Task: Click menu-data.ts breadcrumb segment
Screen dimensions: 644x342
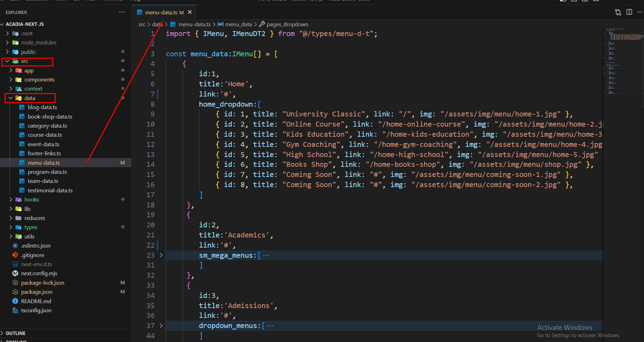Action: 194,24
